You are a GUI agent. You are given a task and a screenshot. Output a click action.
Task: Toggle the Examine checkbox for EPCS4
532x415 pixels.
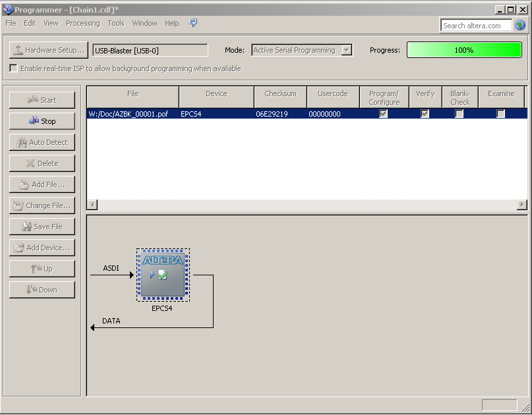pos(501,113)
